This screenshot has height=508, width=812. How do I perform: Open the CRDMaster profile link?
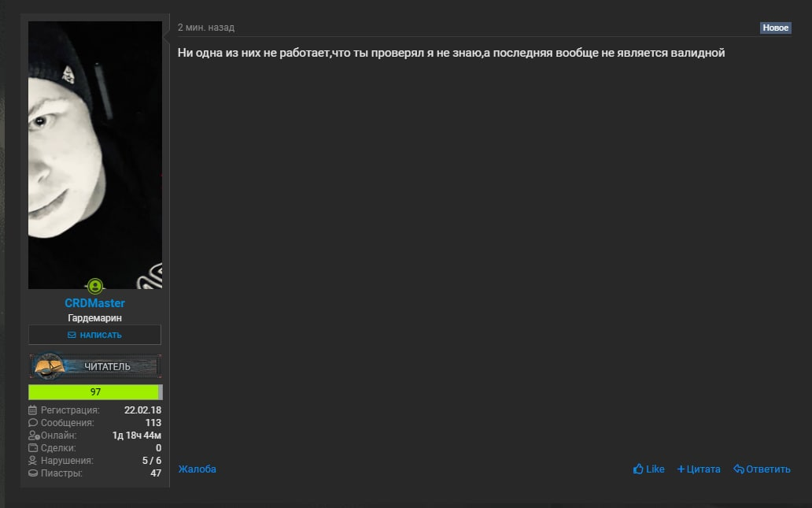pyautogui.click(x=94, y=302)
